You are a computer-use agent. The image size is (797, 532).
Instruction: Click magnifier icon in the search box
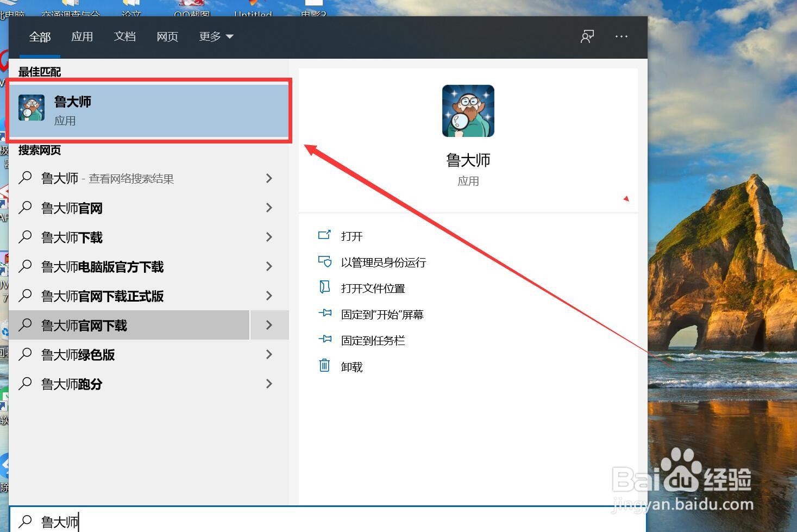pos(25,521)
